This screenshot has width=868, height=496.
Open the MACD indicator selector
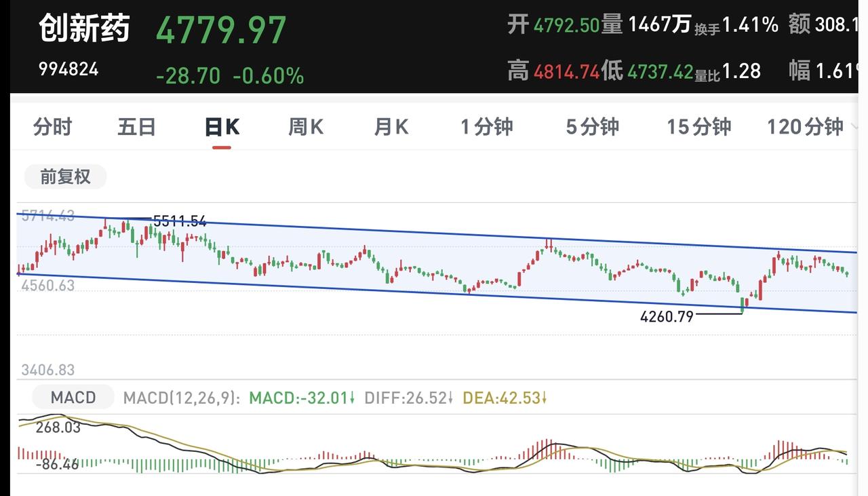pyautogui.click(x=73, y=397)
